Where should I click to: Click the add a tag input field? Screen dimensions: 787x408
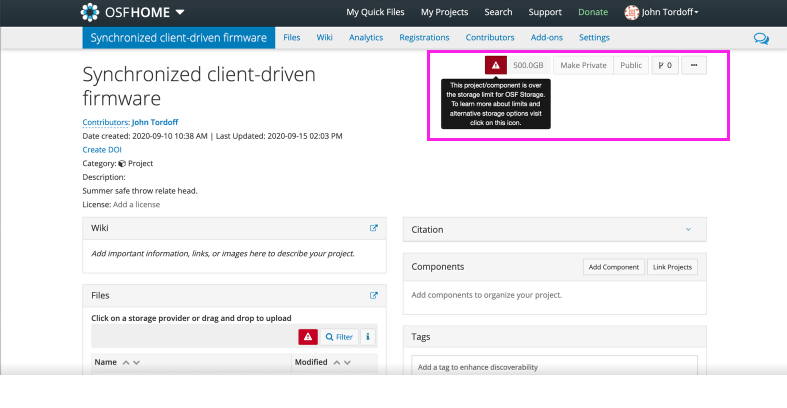point(554,365)
